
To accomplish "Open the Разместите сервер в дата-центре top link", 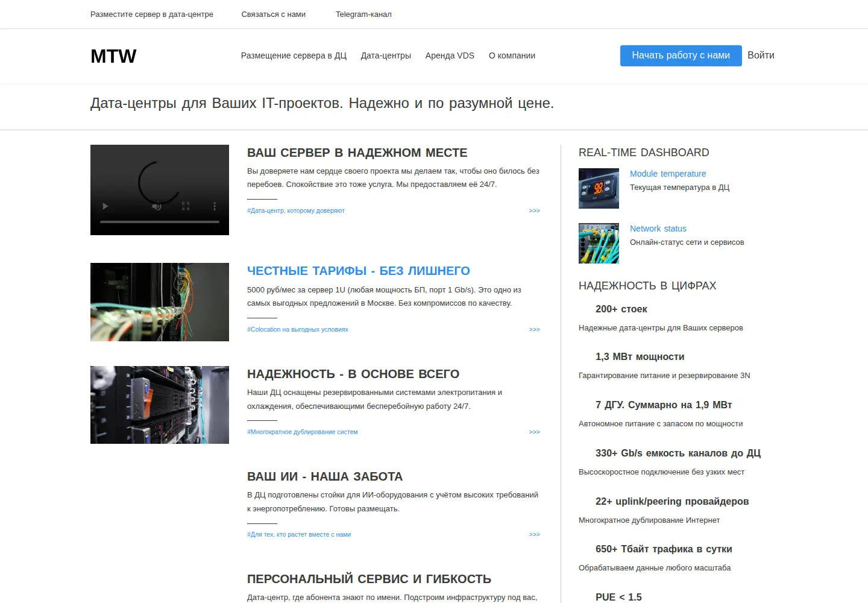I will click(x=152, y=14).
